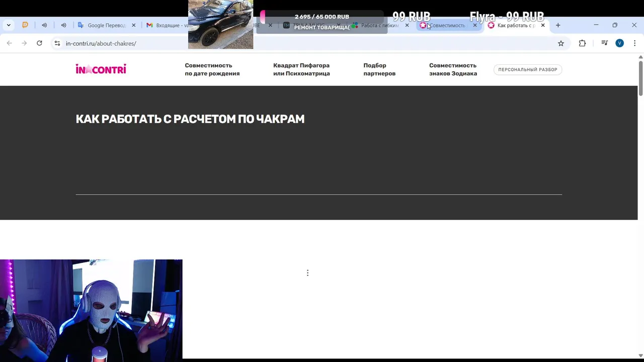Viewport: 644px width, 362px height.
Task: Click the in-contri.ru address bar URL
Action: 101,43
